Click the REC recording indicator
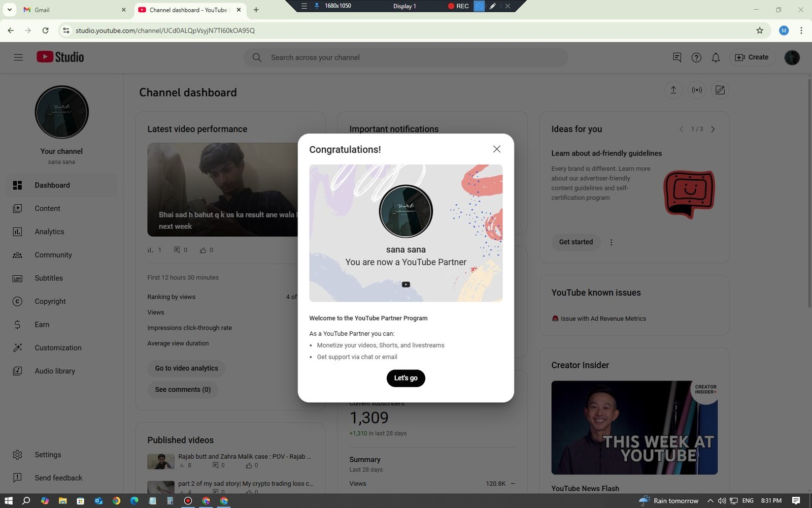This screenshot has height=508, width=812. [x=458, y=6]
